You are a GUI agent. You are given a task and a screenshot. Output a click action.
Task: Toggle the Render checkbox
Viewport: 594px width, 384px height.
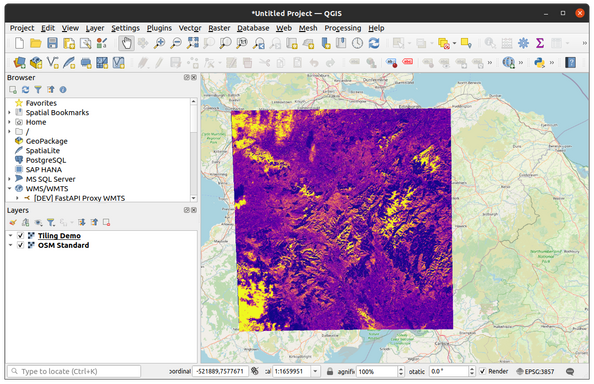483,372
